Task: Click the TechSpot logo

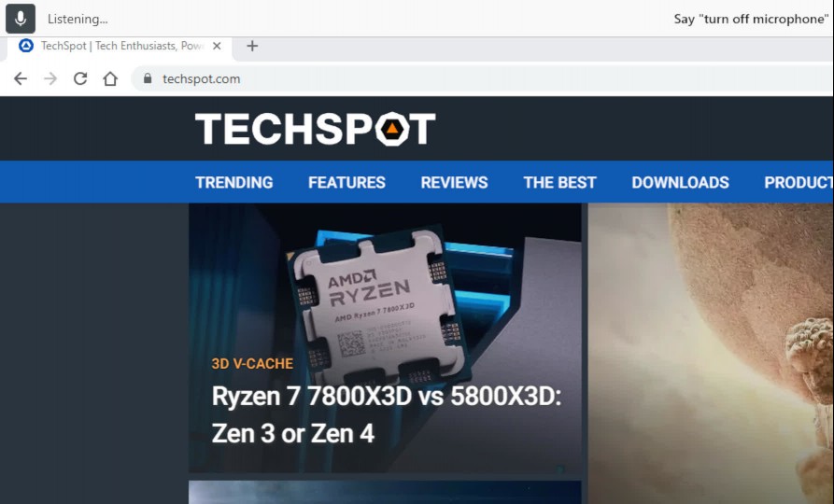Action: point(315,128)
